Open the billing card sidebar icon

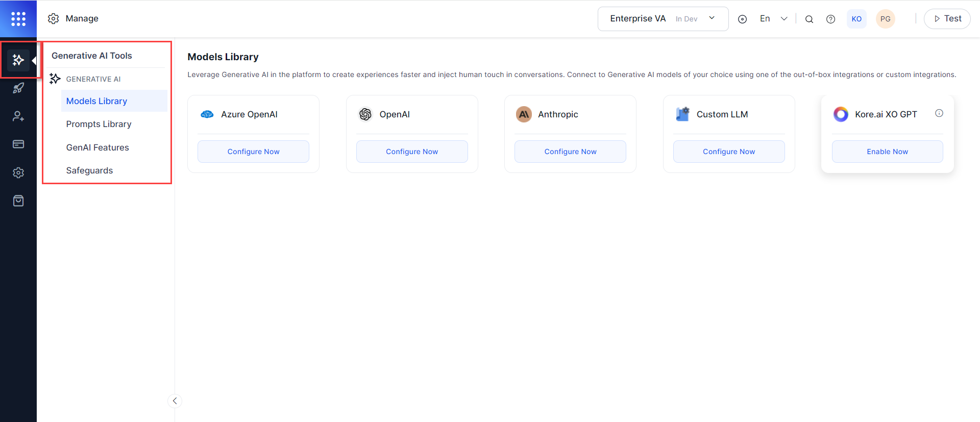[x=18, y=144]
